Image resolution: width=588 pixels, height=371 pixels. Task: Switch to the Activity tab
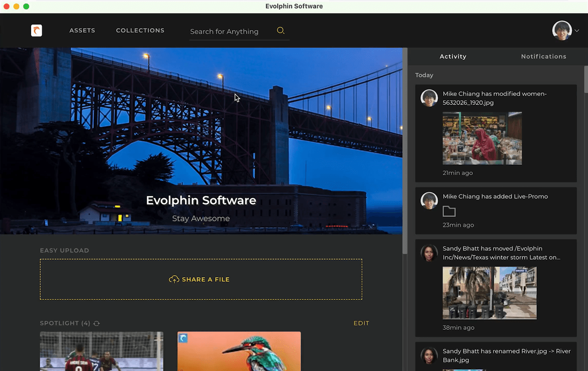tap(453, 56)
